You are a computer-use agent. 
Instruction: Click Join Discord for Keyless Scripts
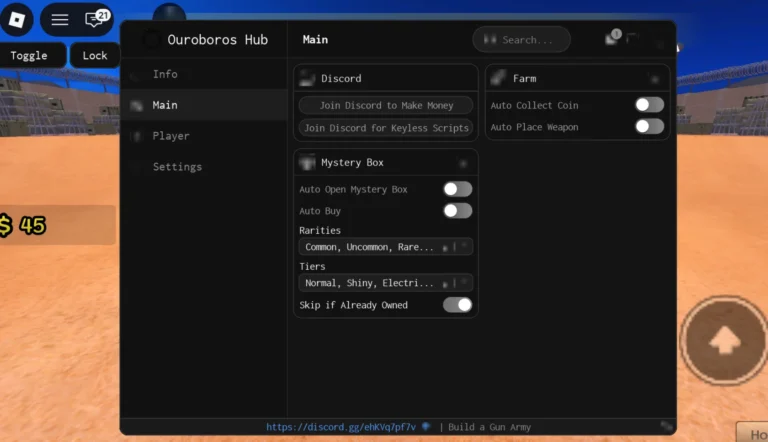pos(386,128)
